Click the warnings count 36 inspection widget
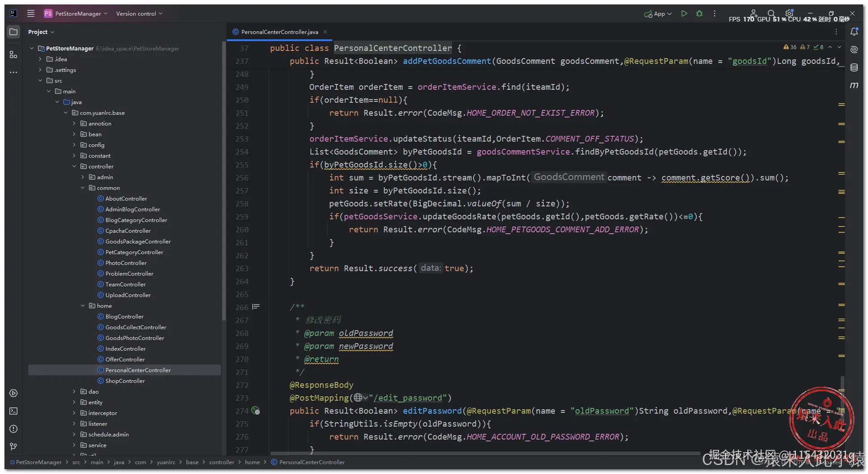Viewport: 868px width, 474px height. (790, 47)
